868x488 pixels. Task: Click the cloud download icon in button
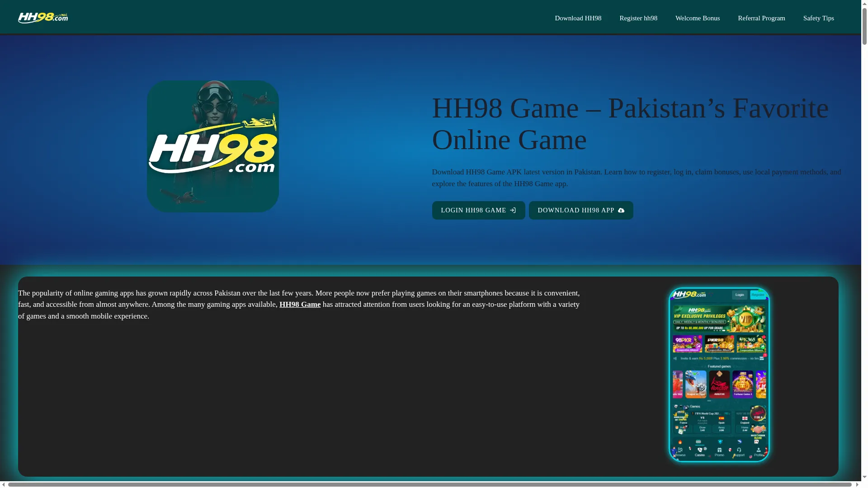coord(621,210)
